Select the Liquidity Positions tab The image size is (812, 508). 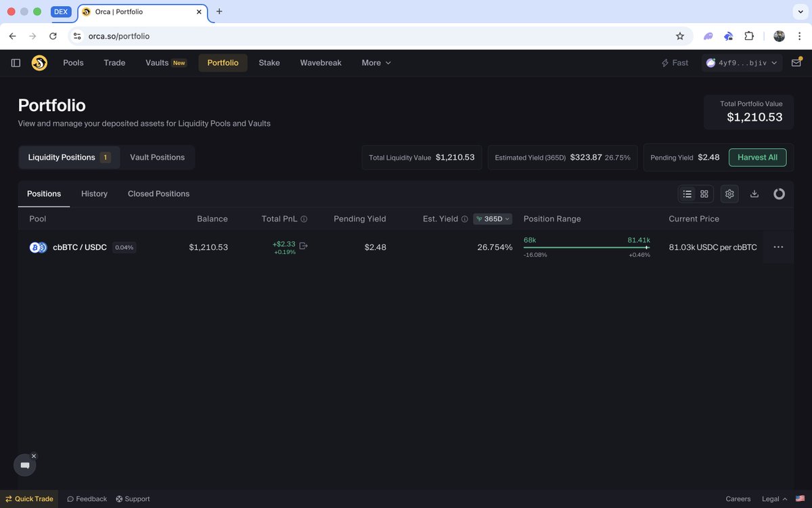tap(69, 157)
